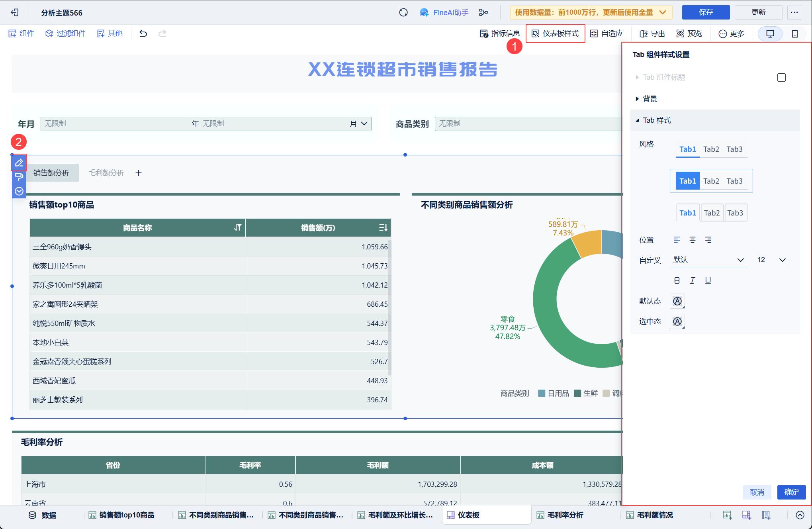The image size is (812, 529).
Task: Click the refresh circle icon in header
Action: point(403,12)
